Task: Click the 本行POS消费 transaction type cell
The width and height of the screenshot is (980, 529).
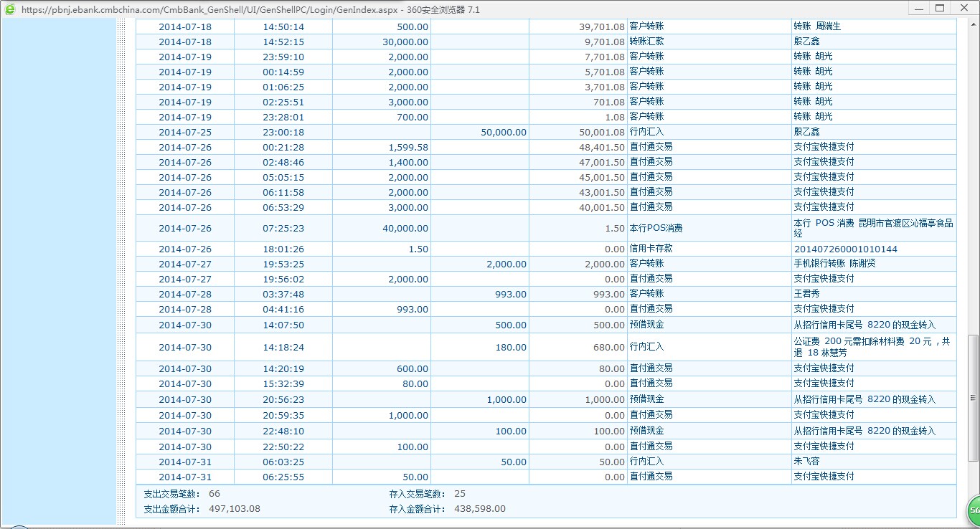Action: [656, 229]
